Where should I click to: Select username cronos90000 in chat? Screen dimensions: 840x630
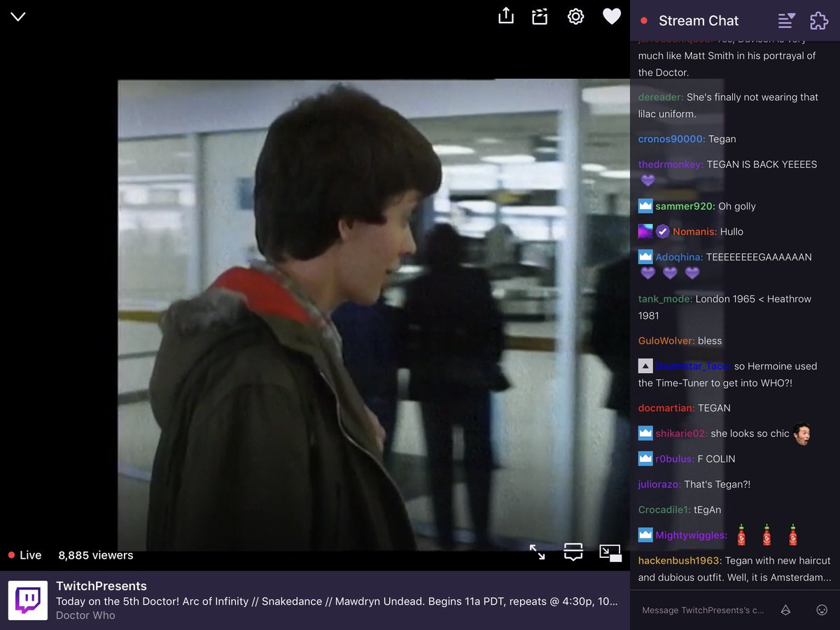click(671, 139)
